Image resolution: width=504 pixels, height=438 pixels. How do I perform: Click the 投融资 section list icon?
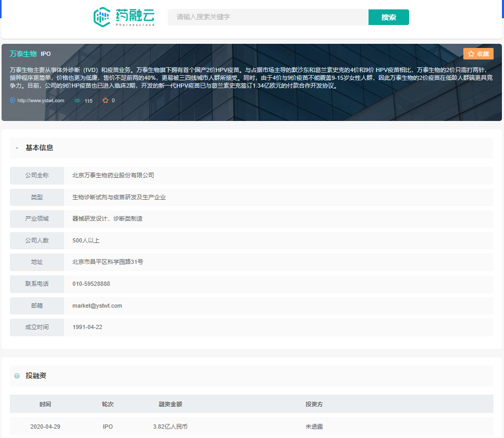pyautogui.click(x=17, y=375)
